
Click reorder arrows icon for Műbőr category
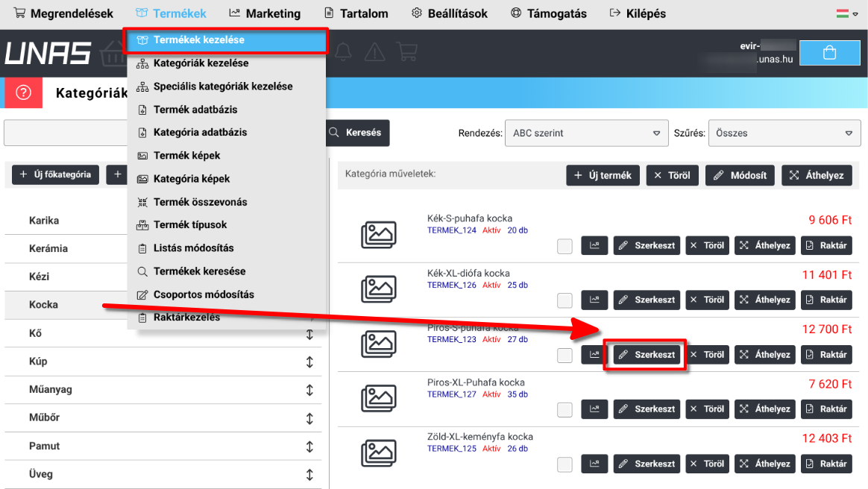click(309, 418)
